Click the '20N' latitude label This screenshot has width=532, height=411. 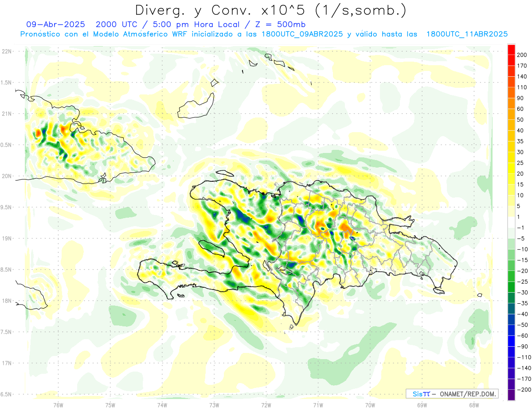(7, 176)
